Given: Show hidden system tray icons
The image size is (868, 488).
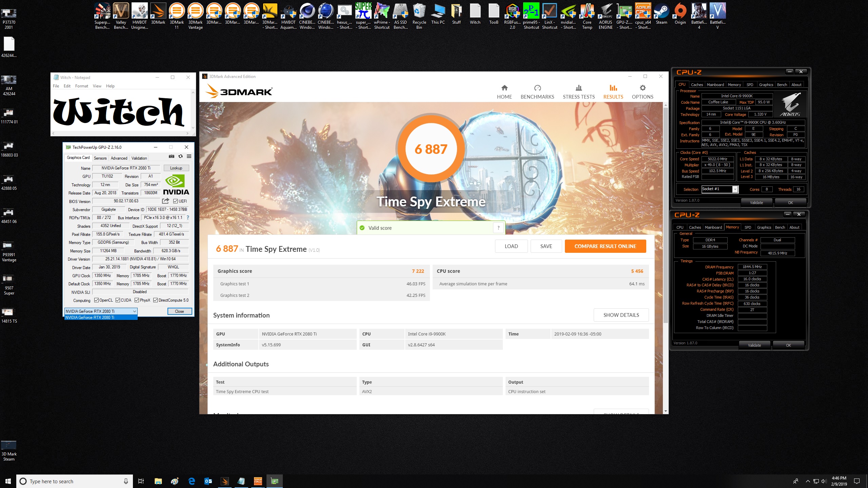Looking at the screenshot, I should [x=808, y=481].
